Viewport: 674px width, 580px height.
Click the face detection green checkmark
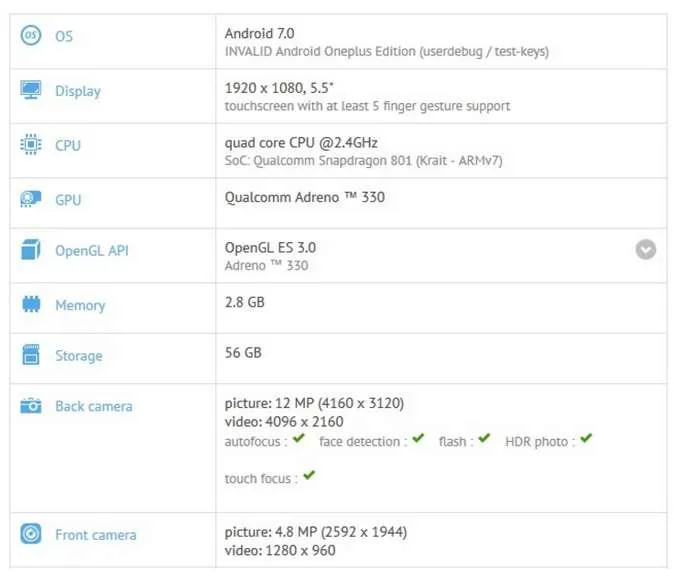[x=418, y=439]
